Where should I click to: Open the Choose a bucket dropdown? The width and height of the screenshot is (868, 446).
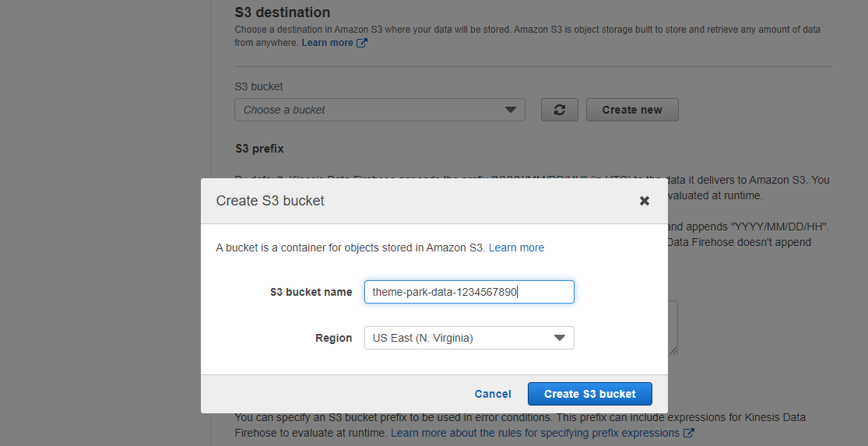click(x=380, y=110)
